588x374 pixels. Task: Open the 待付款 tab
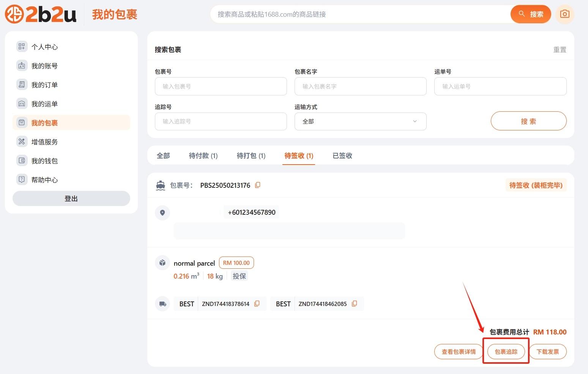(203, 155)
